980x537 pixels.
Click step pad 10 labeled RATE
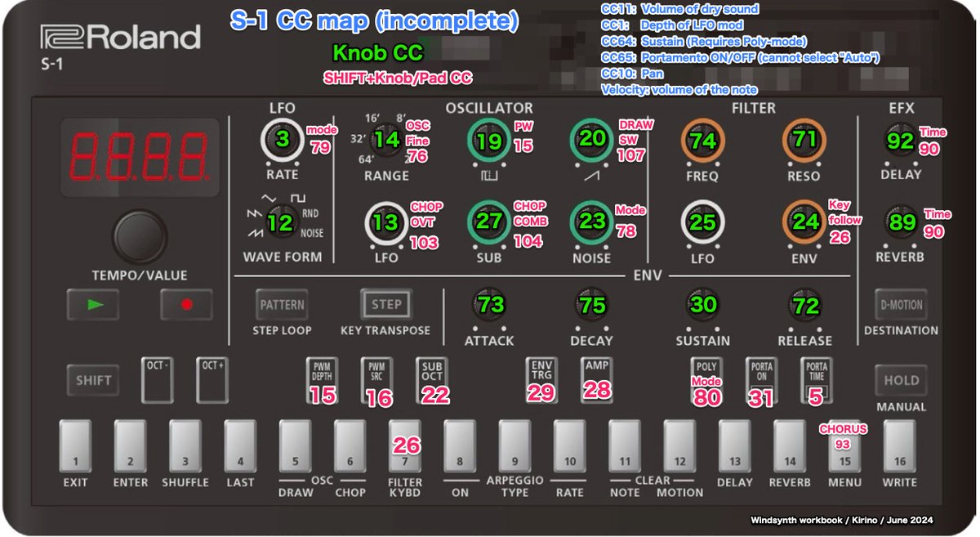click(569, 445)
